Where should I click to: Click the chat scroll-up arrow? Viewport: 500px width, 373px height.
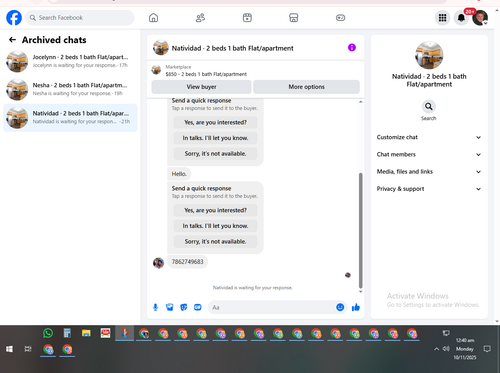(360, 102)
